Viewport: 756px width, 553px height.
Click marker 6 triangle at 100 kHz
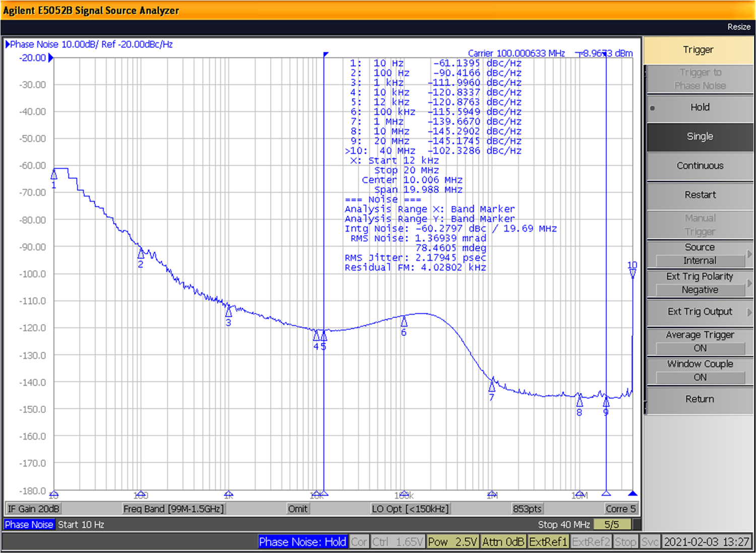(404, 321)
